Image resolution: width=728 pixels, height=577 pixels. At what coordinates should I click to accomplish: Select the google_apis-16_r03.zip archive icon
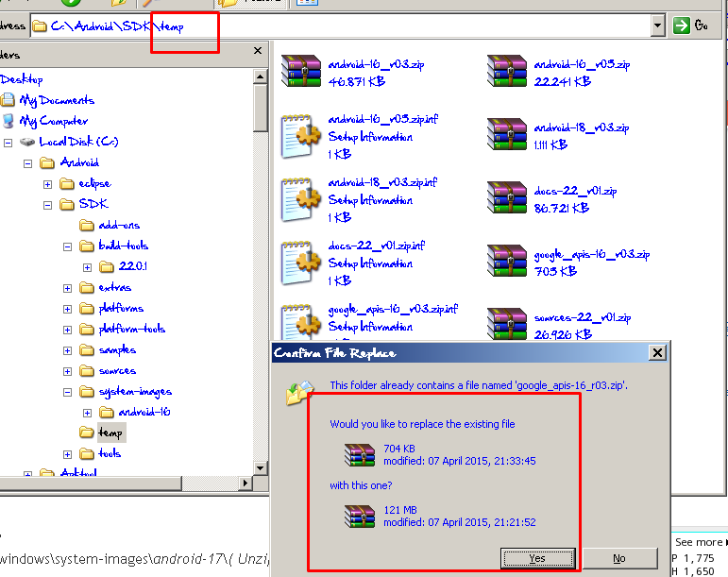pos(506,261)
